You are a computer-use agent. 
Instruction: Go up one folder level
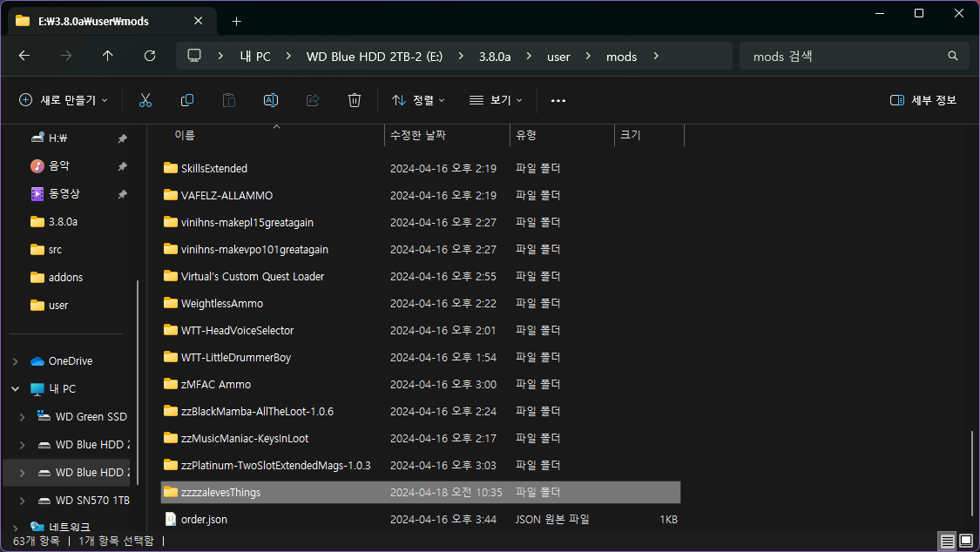pyautogui.click(x=107, y=56)
